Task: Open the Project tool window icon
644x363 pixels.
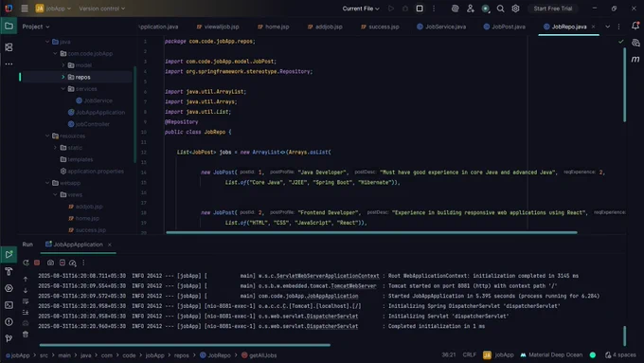Action: (9, 26)
